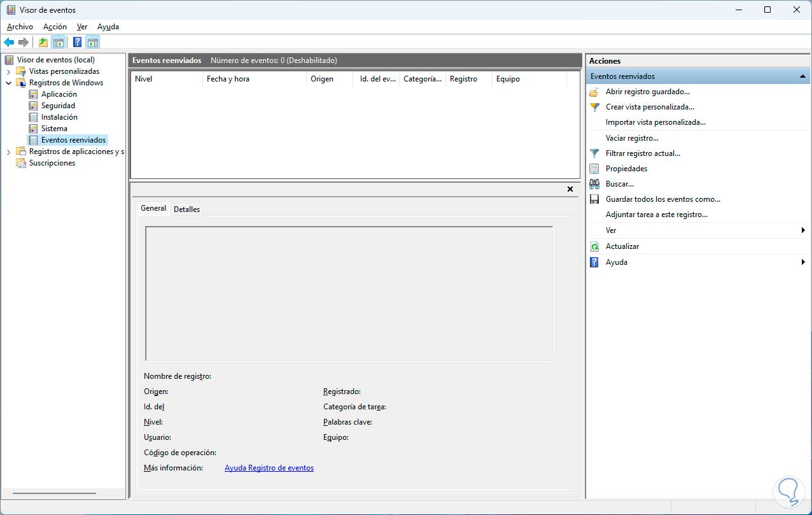Open the Ayuda Registro de eventos link
Viewport: 812px width, 515px height.
point(269,468)
